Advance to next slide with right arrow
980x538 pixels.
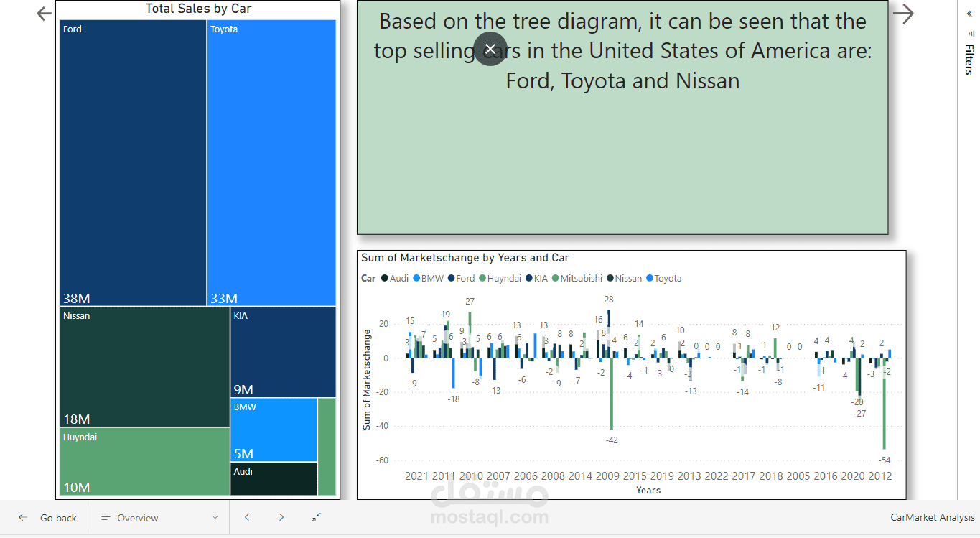click(903, 13)
